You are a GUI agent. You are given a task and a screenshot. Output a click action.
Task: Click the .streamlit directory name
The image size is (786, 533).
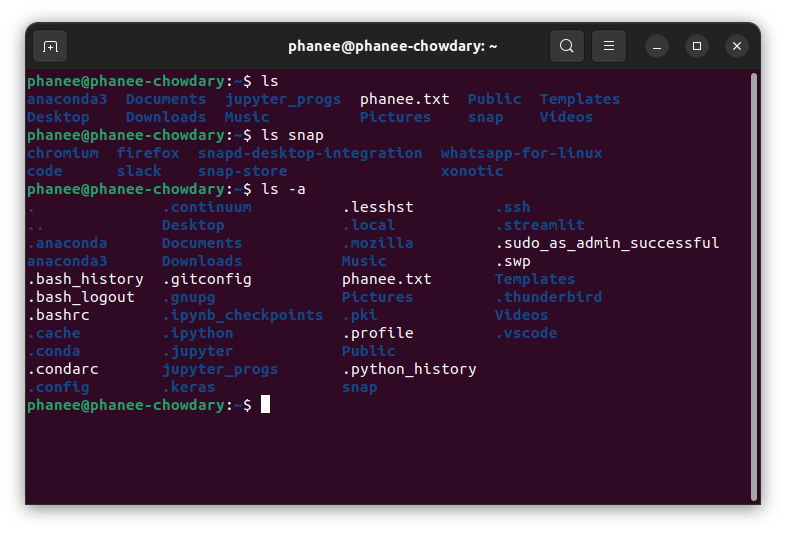pyautogui.click(x=539, y=225)
